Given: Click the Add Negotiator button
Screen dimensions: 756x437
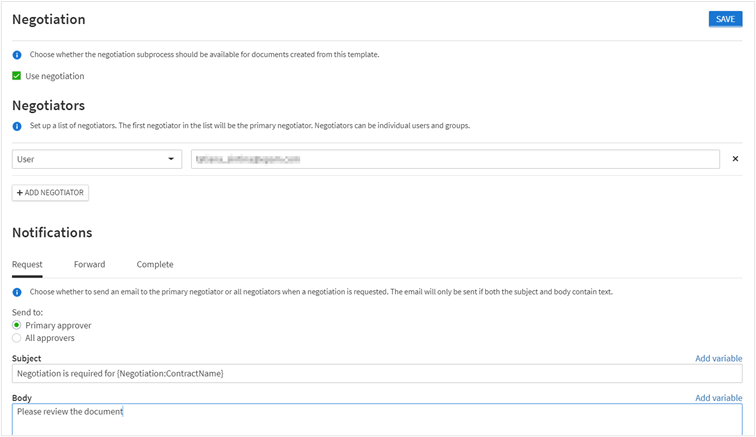Looking at the screenshot, I should coord(50,192).
